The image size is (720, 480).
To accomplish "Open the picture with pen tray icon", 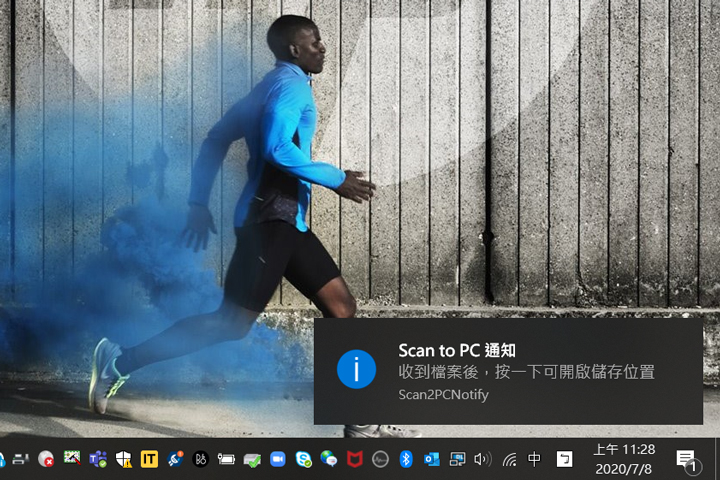I will pyautogui.click(x=72, y=458).
